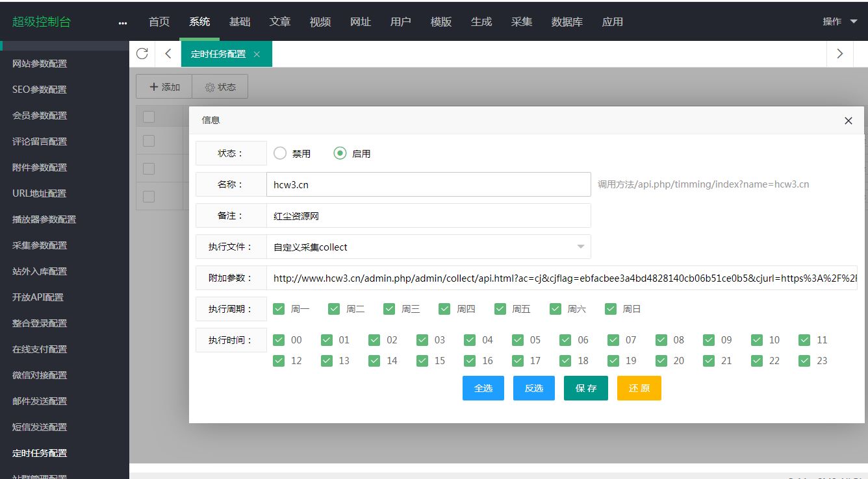Viewport: 868px width, 479px height.
Task: Click the 反选 button to invert selection
Action: [x=533, y=387]
